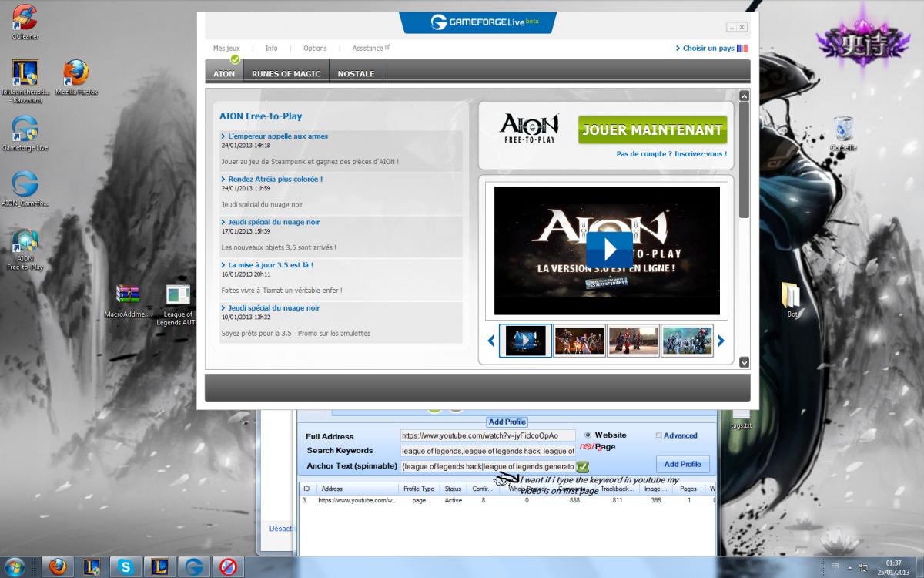Open 10/01/2013 Jeudi spécial du nuage noir
Image resolution: width=924 pixels, height=578 pixels.
274,307
